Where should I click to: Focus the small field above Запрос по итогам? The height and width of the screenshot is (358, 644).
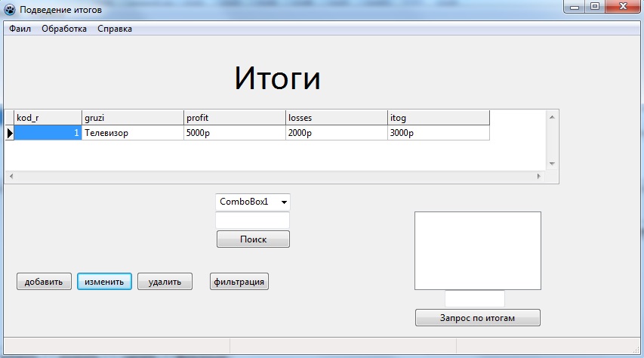pyautogui.click(x=475, y=299)
